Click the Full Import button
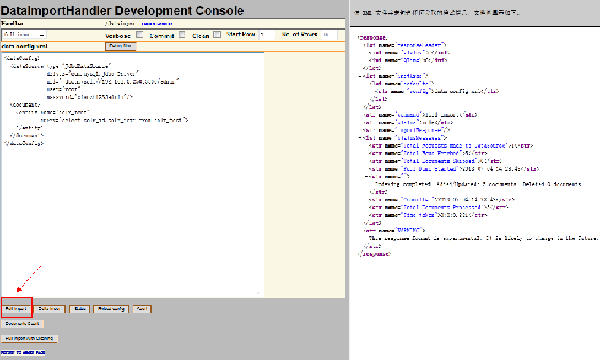The width and height of the screenshot is (600, 360). point(16,309)
